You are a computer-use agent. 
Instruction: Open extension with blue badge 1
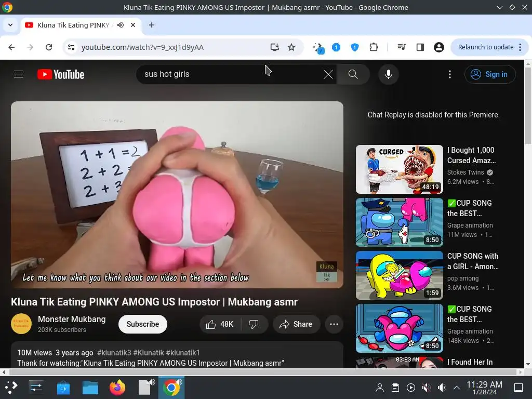point(336,47)
